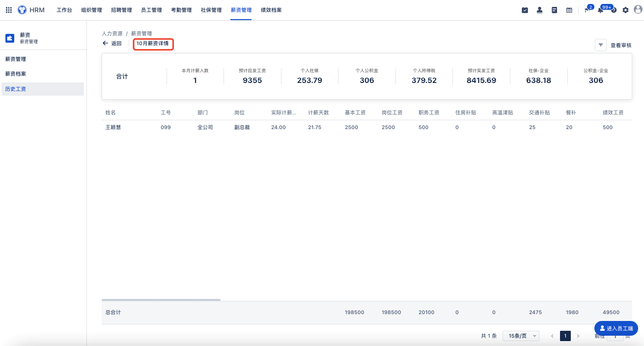The width and height of the screenshot is (644, 346).
Task: Open 薪资管理 in the sidebar
Action: click(x=43, y=59)
